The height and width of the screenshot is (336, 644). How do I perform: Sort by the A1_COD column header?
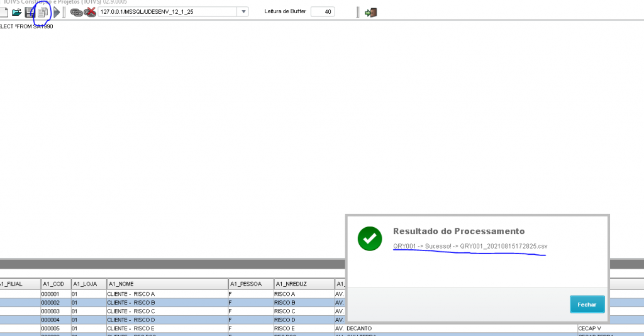55,284
